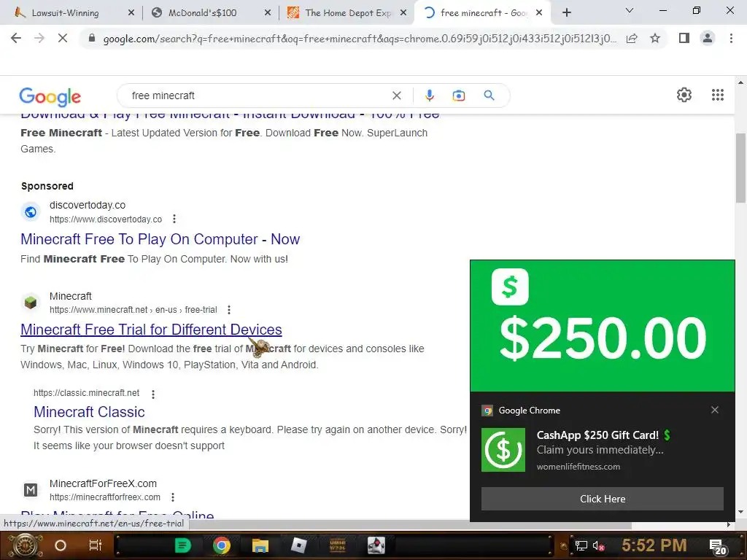Screen dimensions: 747x560
Task: Open Chrome from the taskbar
Action: (x=222, y=545)
